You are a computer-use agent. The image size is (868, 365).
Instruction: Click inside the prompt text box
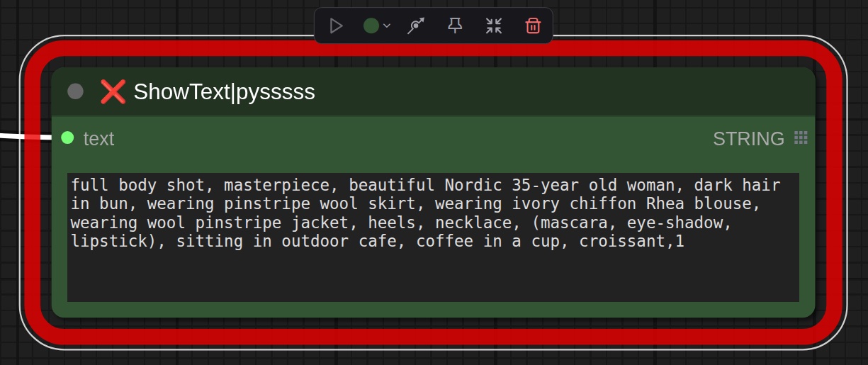[432, 276]
